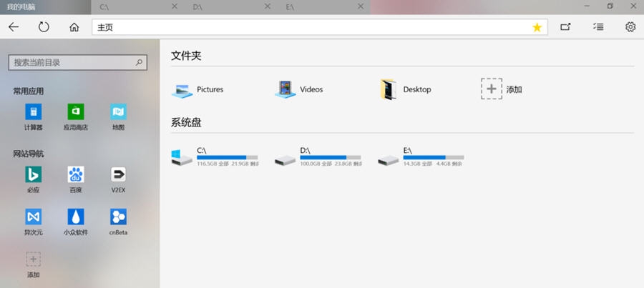Click the 14.3GB capacity text
This screenshot has width=644, height=288.
click(x=418, y=164)
